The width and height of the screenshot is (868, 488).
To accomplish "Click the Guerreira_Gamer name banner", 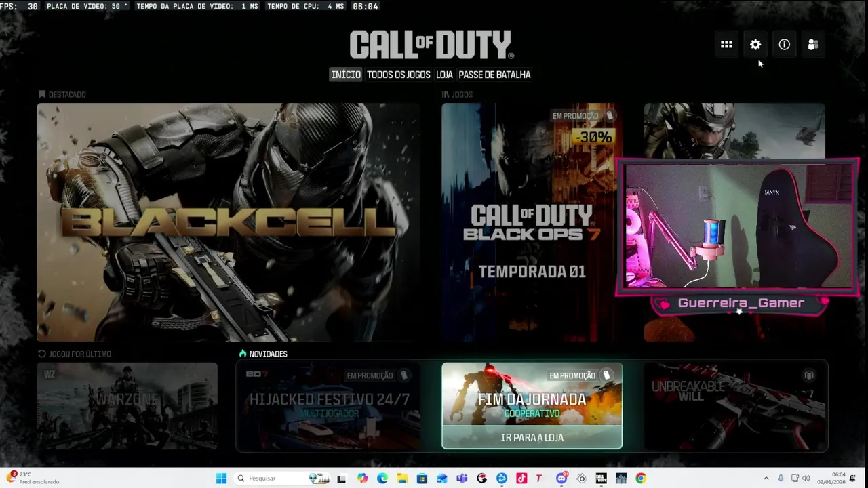I will 741,303.
